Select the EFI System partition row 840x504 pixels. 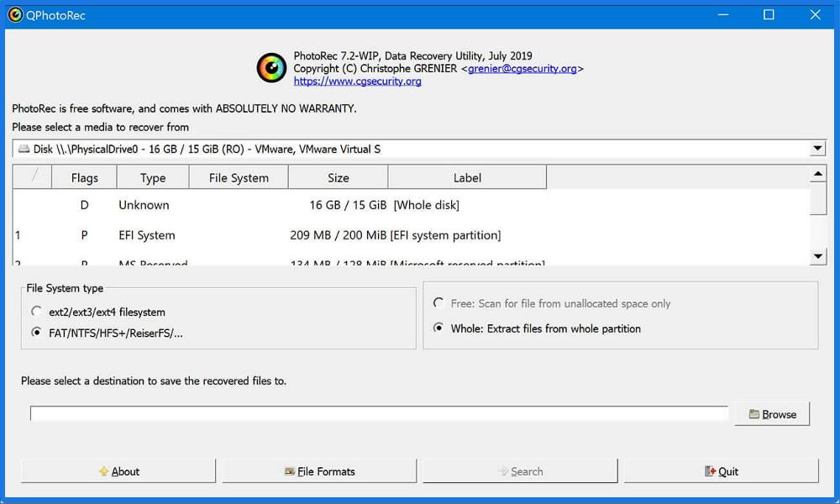pyautogui.click(x=411, y=235)
